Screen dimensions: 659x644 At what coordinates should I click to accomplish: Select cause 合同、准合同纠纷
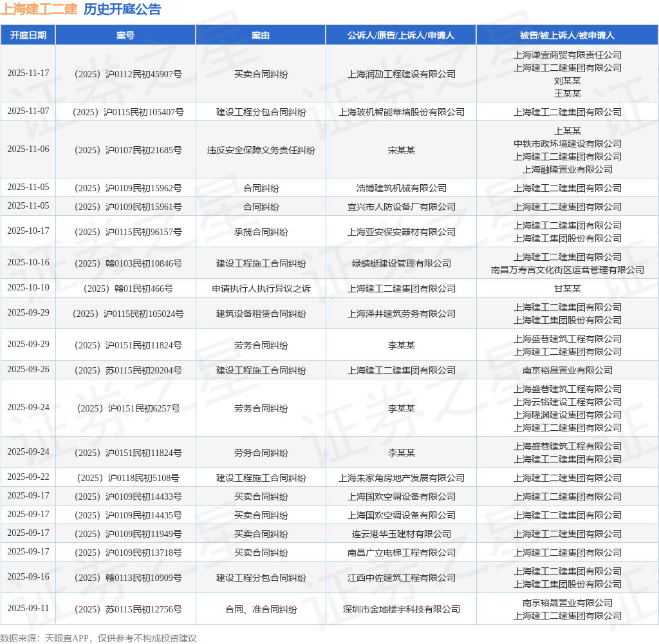pos(261,609)
